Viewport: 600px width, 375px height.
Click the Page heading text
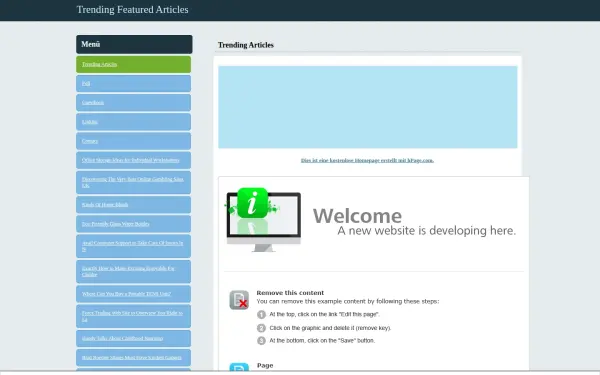tap(265, 365)
